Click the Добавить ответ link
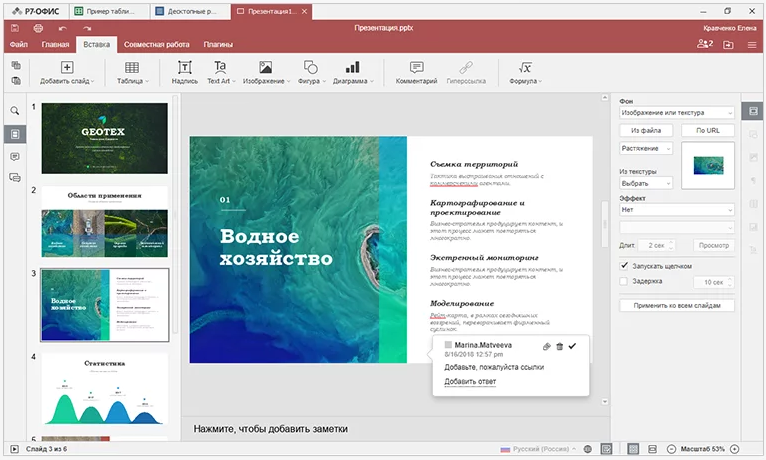Image resolution: width=766 pixels, height=460 pixels. coord(469,382)
